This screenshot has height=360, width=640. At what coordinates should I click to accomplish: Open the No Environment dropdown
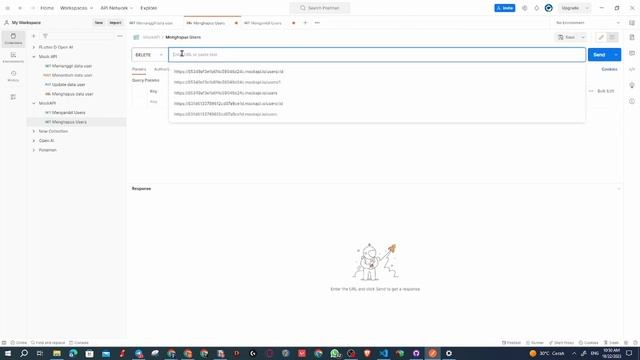pos(587,23)
